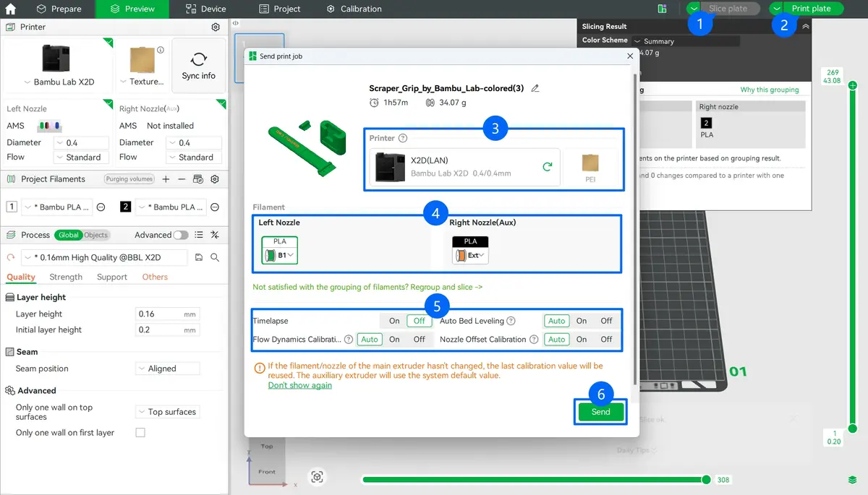The width and height of the screenshot is (868, 495).
Task: Set Auto Bed Leveling to Auto
Action: tap(556, 321)
